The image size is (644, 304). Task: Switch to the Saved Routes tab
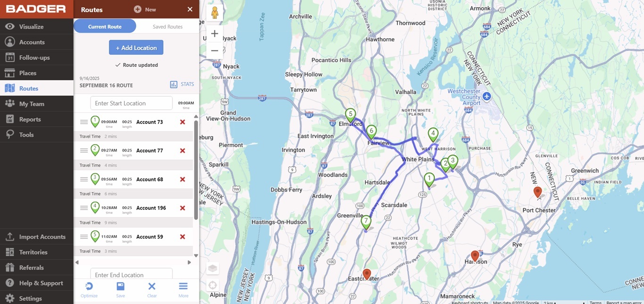point(167,26)
